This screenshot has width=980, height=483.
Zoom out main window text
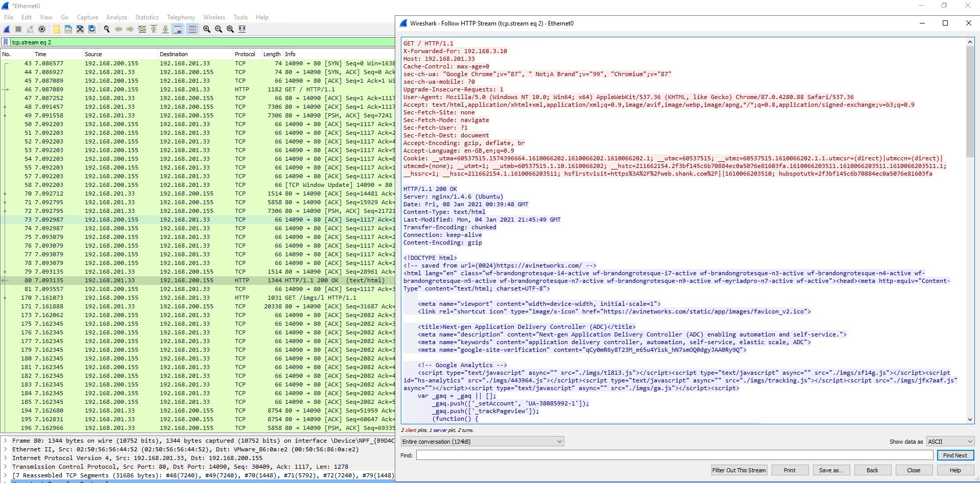219,29
